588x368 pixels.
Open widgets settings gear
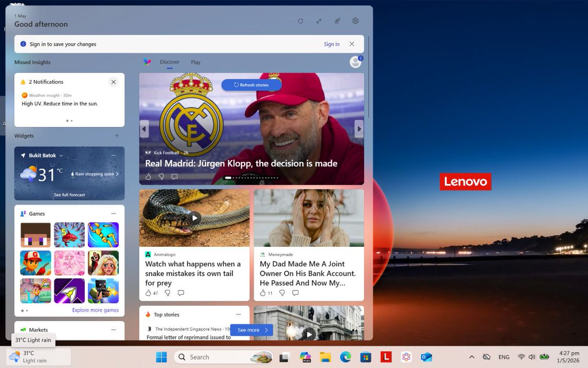coord(356,21)
